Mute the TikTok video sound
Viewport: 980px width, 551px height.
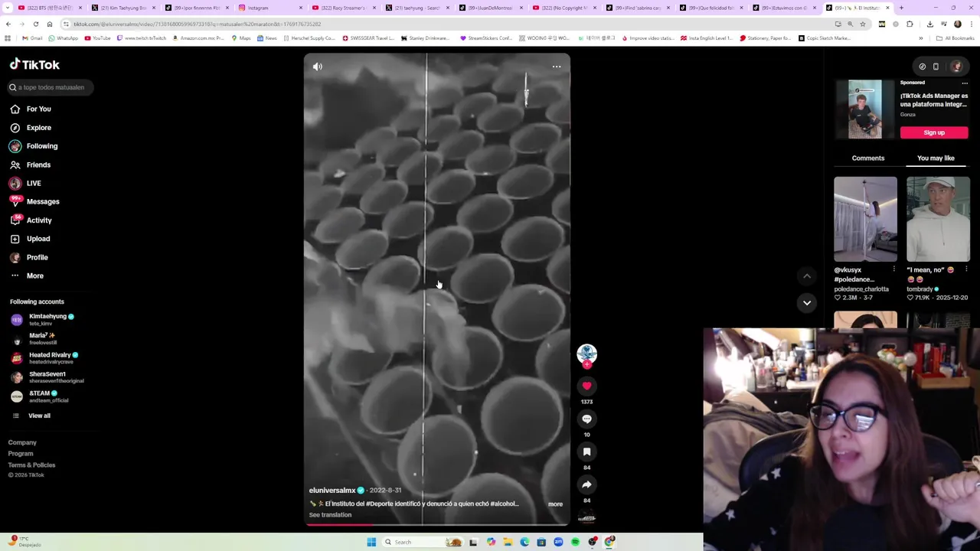coord(318,67)
